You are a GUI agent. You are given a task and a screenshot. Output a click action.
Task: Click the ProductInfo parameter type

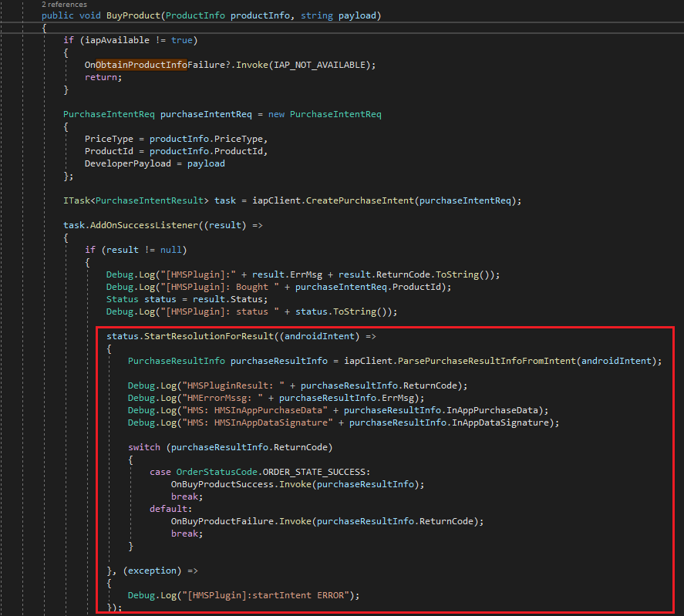195,15
